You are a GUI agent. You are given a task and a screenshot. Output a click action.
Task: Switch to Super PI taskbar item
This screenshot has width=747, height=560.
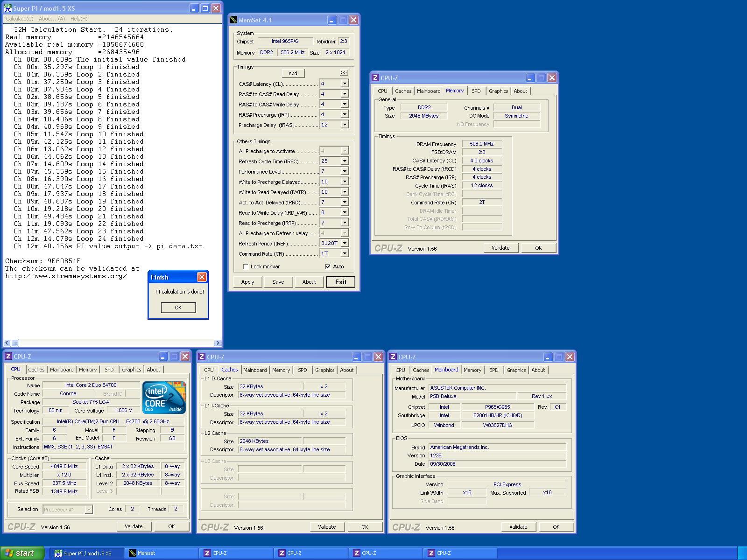(x=87, y=553)
